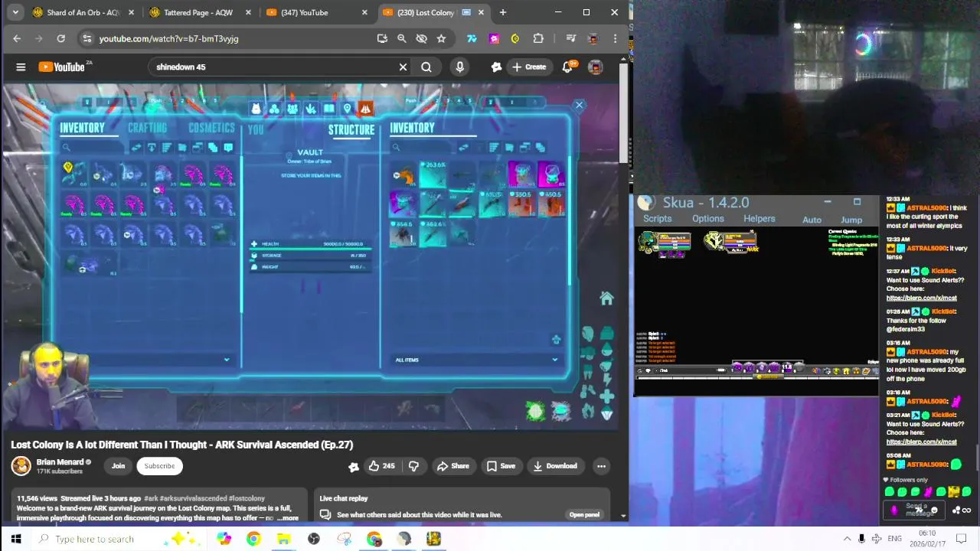Save the video to a playlist
980x551 pixels.
(x=501, y=466)
